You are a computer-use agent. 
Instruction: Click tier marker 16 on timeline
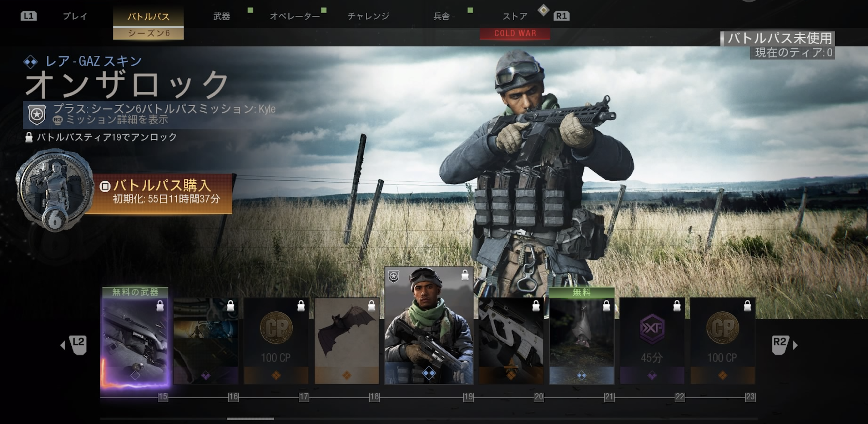(x=233, y=397)
